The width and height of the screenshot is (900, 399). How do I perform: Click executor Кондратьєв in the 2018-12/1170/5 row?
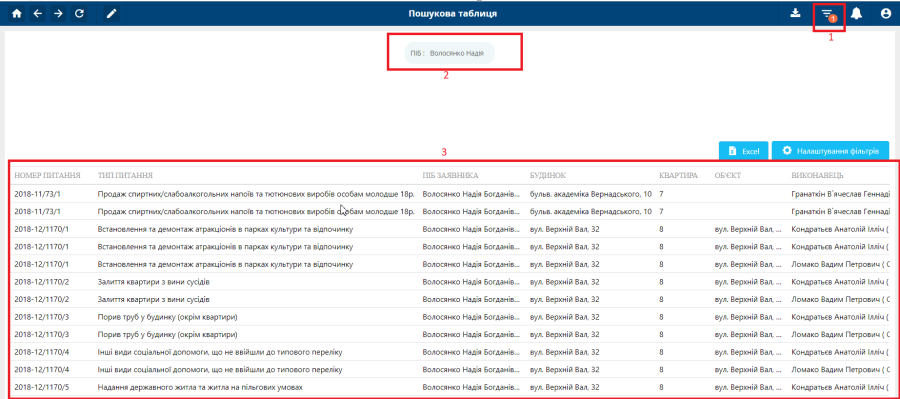[x=840, y=388]
